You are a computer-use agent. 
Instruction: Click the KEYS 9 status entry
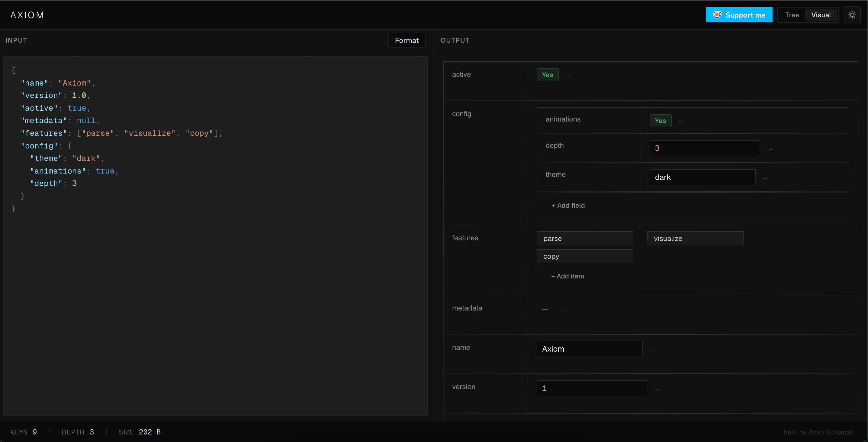point(24,432)
